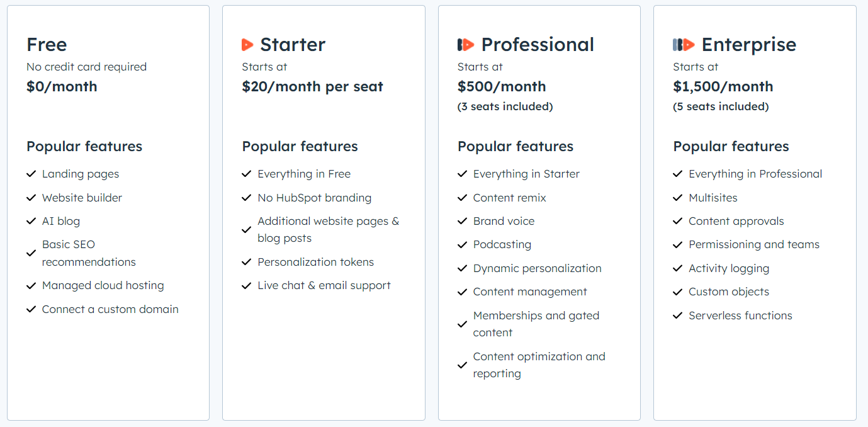The image size is (868, 427).
Task: Click checkmark next to Multisites
Action: pos(678,198)
